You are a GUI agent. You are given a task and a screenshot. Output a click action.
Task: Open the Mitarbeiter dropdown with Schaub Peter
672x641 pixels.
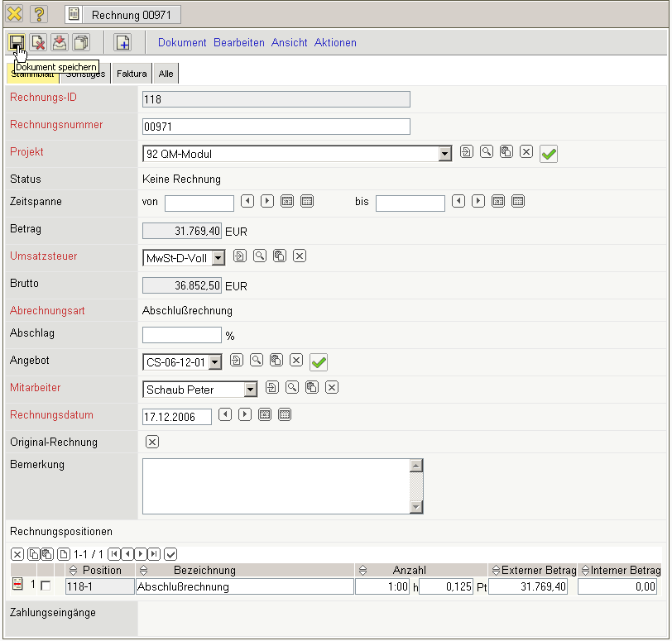[250, 390]
